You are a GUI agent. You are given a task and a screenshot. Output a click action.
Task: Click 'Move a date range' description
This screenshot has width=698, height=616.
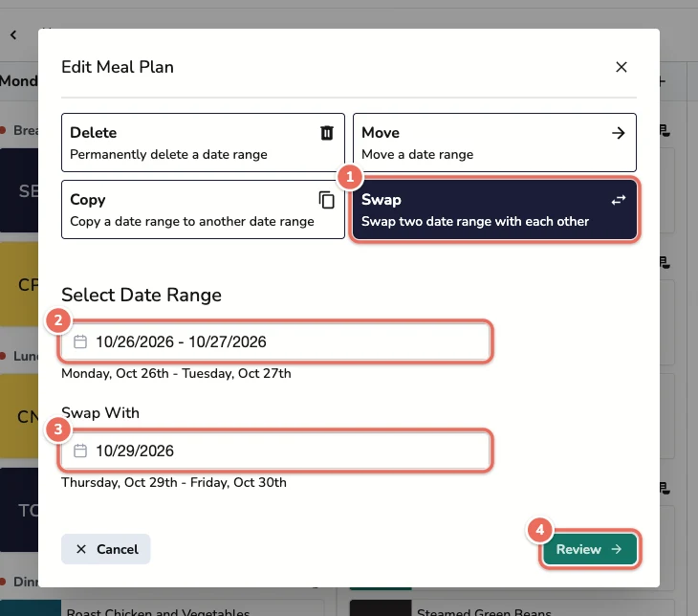click(418, 155)
